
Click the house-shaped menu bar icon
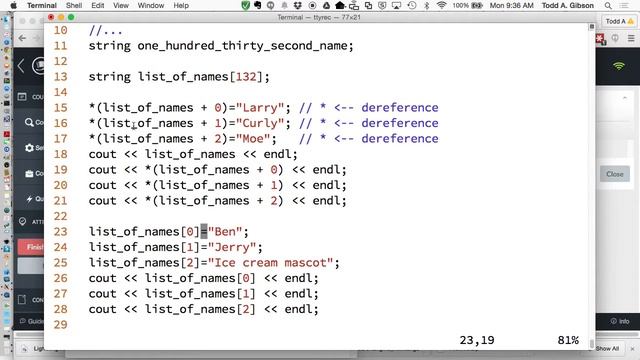340,5
